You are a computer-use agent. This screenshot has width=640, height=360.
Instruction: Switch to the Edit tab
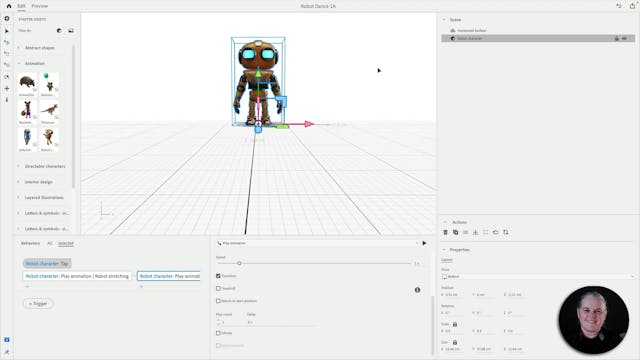click(x=21, y=6)
